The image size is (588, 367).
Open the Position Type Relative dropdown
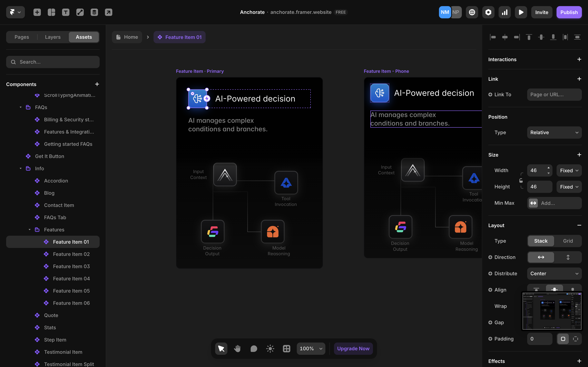pos(554,132)
